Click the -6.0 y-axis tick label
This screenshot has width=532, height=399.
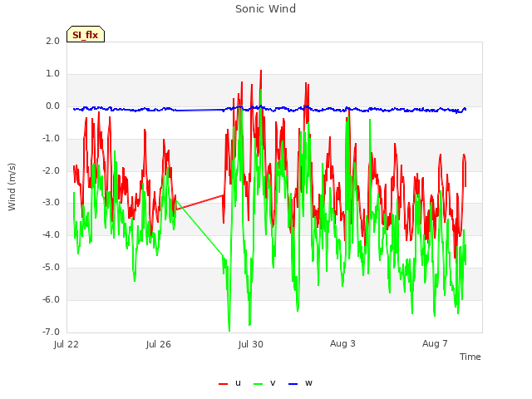(51, 299)
